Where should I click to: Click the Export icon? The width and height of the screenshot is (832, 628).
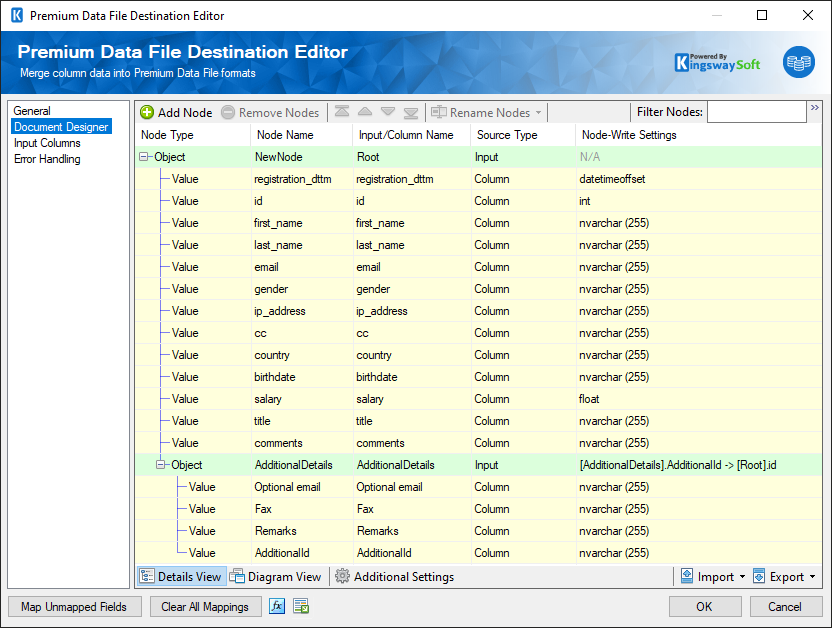(759, 576)
